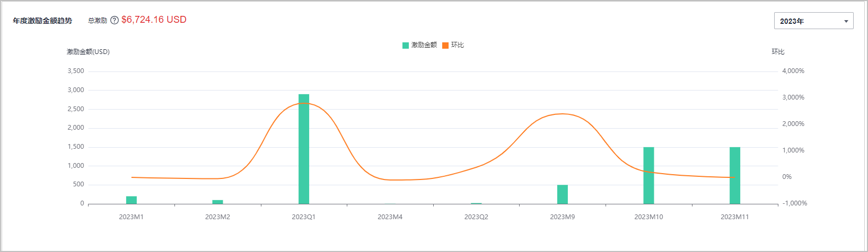This screenshot has height=252, width=868.
Task: Open the 2023年 year dropdown
Action: pyautogui.click(x=813, y=21)
